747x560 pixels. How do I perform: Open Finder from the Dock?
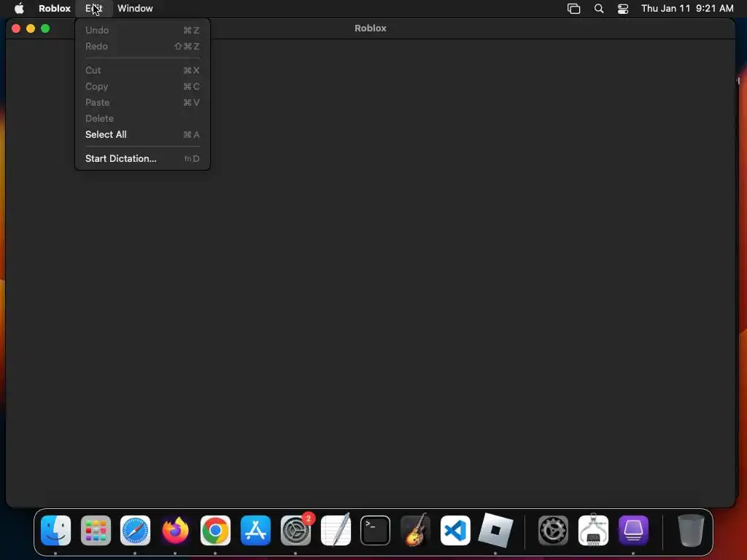[x=55, y=530]
